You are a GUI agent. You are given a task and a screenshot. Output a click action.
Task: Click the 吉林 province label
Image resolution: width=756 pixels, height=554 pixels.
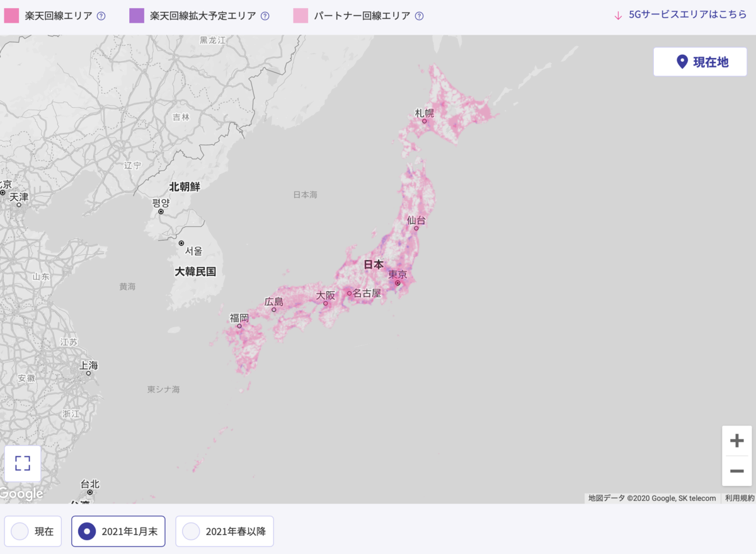coord(181,117)
